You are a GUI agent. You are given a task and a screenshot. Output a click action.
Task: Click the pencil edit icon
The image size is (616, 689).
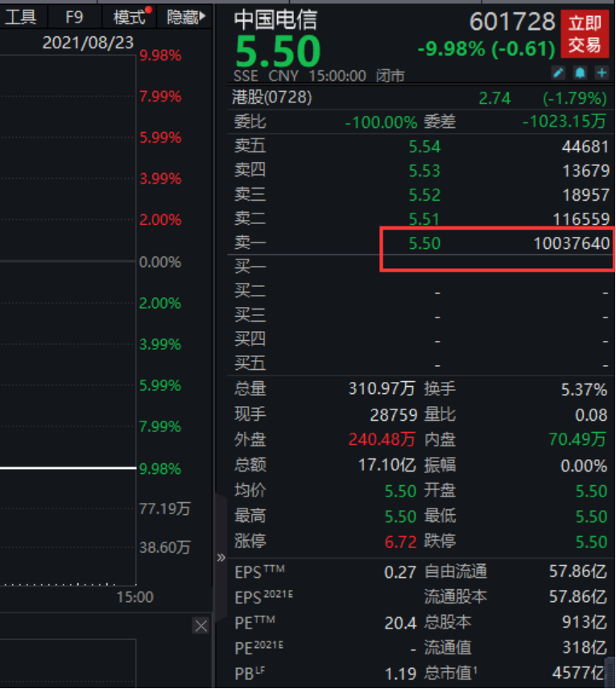[x=558, y=73]
